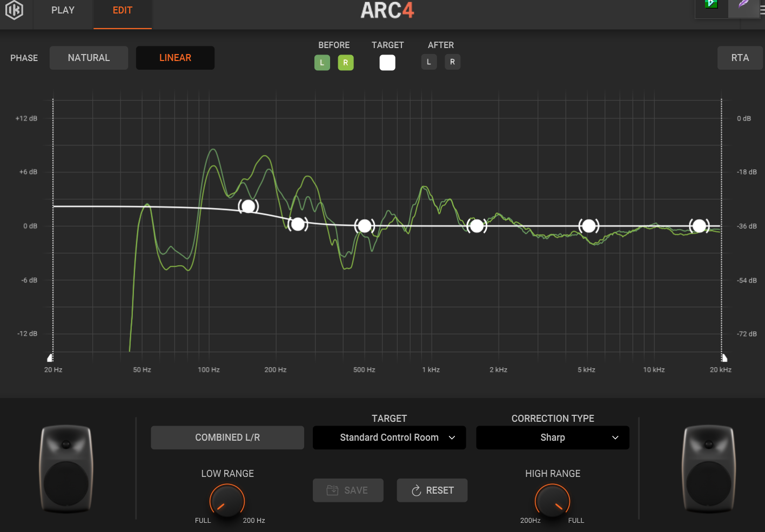The width and height of the screenshot is (765, 532).
Task: Click the -72 dB axis label
Action: click(x=747, y=334)
